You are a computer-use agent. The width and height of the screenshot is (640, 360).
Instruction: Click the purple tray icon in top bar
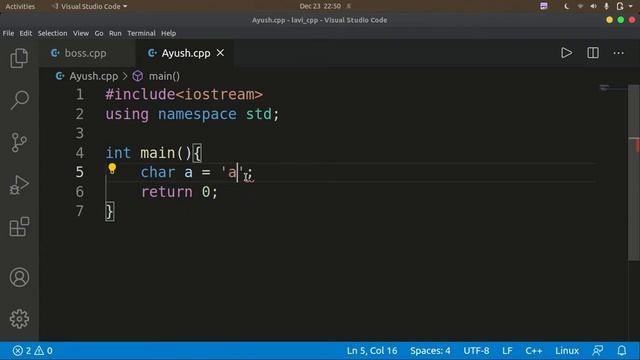pos(544,6)
